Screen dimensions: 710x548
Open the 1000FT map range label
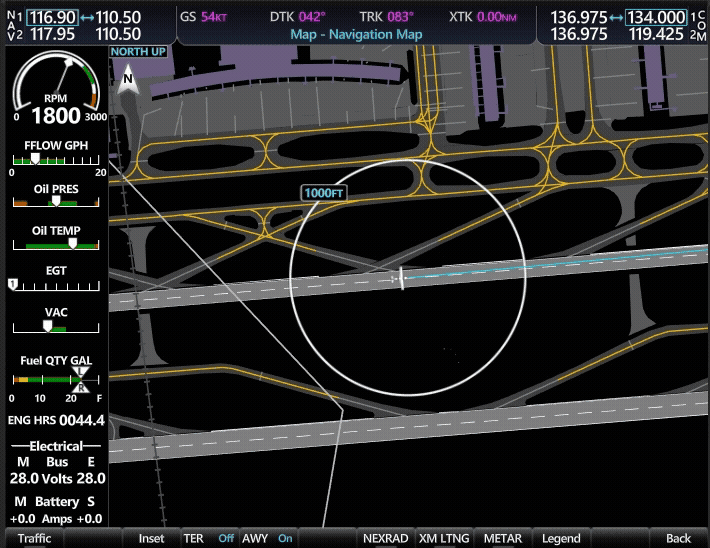pos(323,193)
